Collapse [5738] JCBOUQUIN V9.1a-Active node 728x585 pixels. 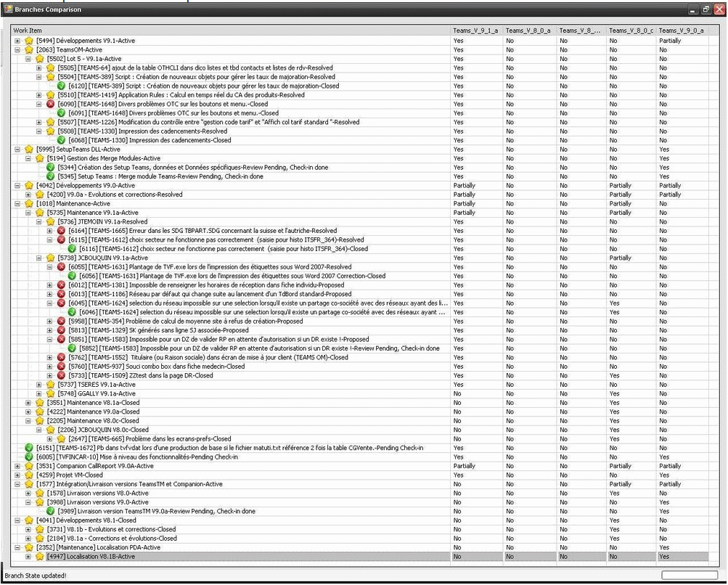[39, 258]
